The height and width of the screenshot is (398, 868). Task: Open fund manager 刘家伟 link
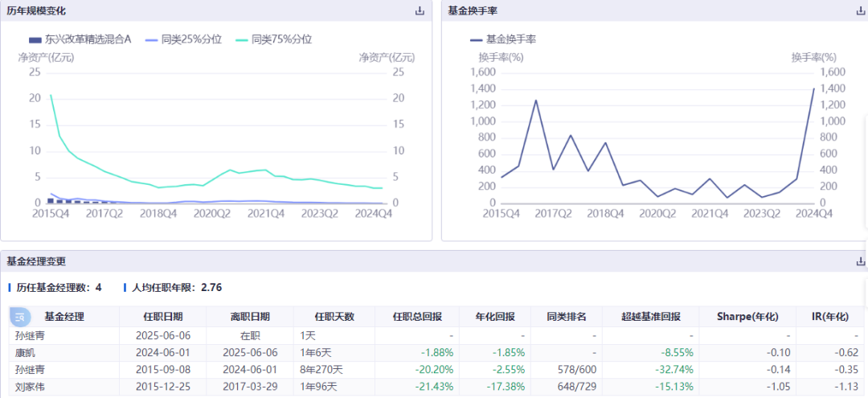tap(31, 388)
